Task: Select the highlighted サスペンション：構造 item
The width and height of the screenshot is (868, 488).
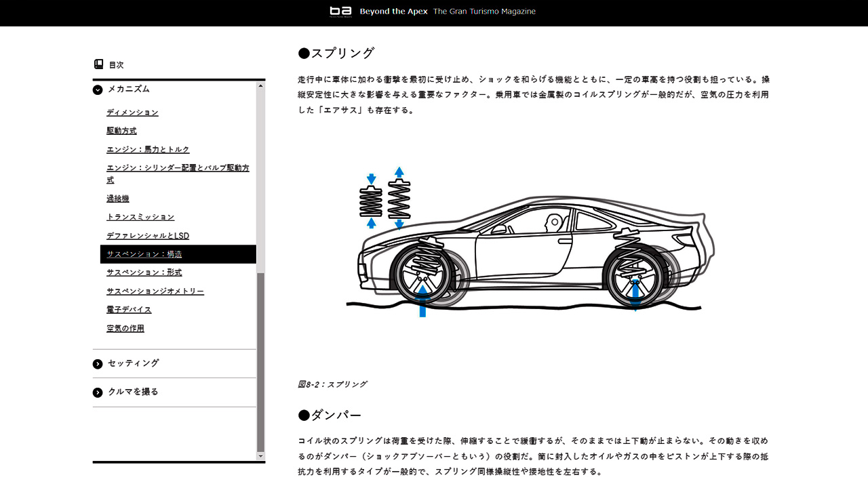Action: point(178,254)
